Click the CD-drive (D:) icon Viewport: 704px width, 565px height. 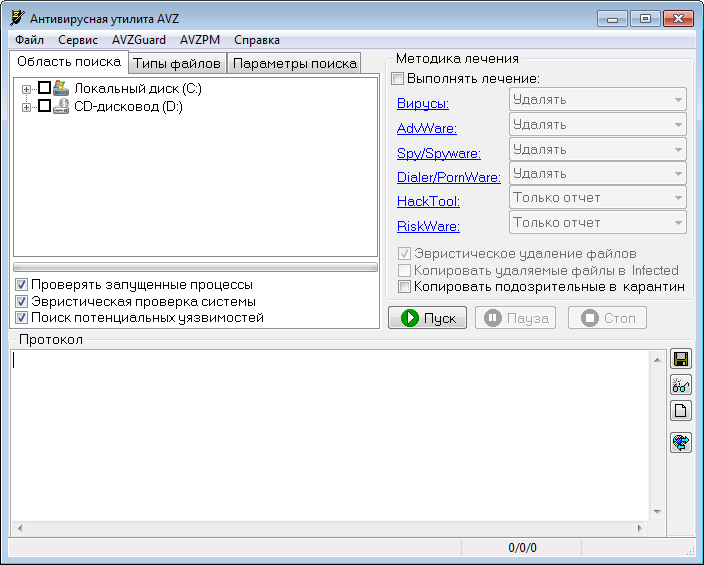coord(61,106)
